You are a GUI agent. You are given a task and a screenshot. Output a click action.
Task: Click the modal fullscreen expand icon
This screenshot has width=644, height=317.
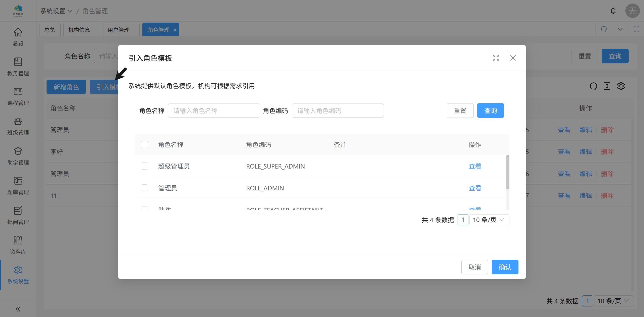coord(496,58)
